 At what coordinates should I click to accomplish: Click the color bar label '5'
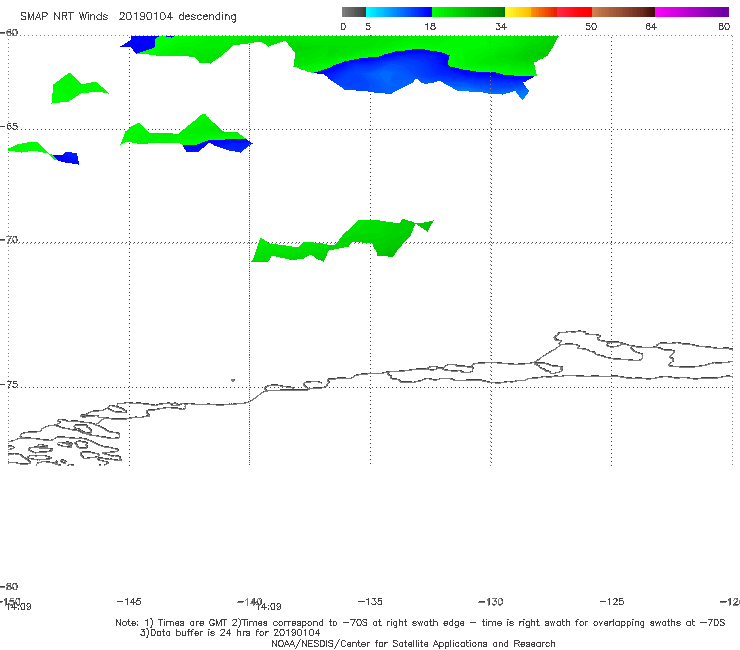pos(368,26)
